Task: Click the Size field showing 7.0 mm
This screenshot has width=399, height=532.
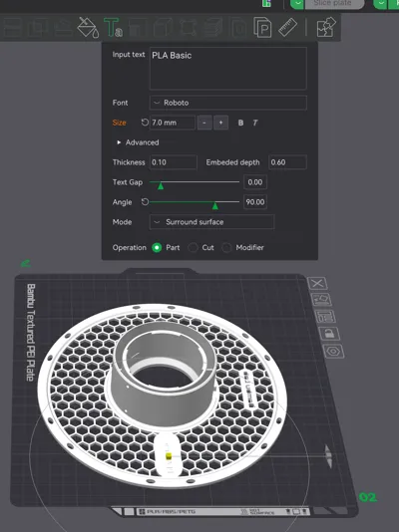Action: click(x=173, y=123)
